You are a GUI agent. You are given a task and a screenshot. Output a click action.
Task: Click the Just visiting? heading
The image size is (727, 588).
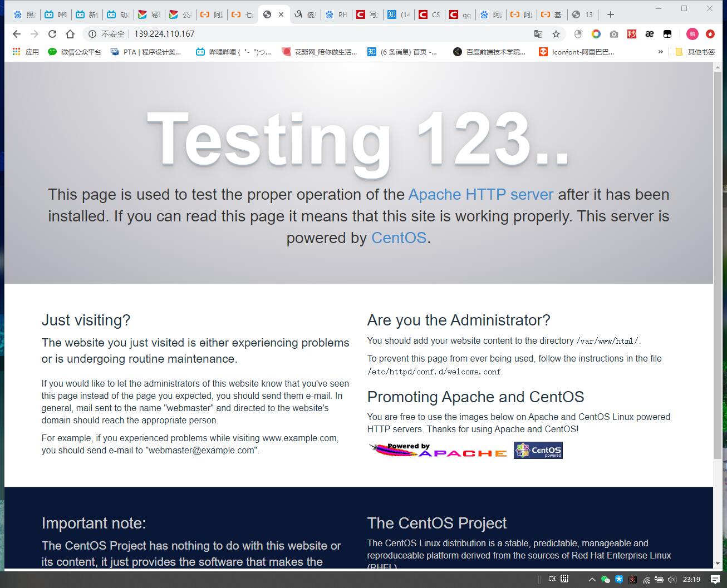(x=86, y=320)
